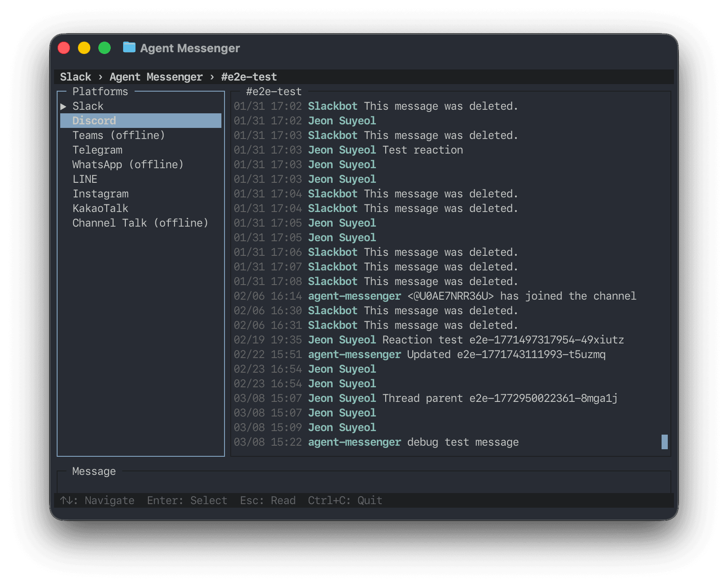
Task: Click Agent Messenger breadcrumb segment
Action: click(156, 77)
